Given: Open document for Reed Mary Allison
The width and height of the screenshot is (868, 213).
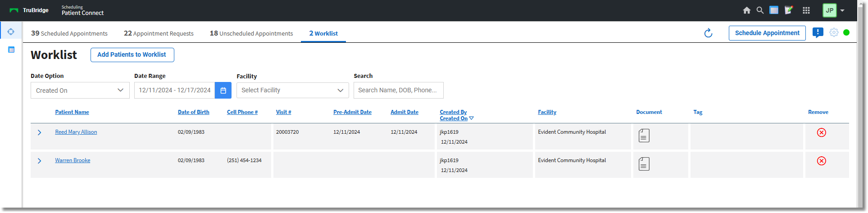Looking at the screenshot, I should 644,136.
